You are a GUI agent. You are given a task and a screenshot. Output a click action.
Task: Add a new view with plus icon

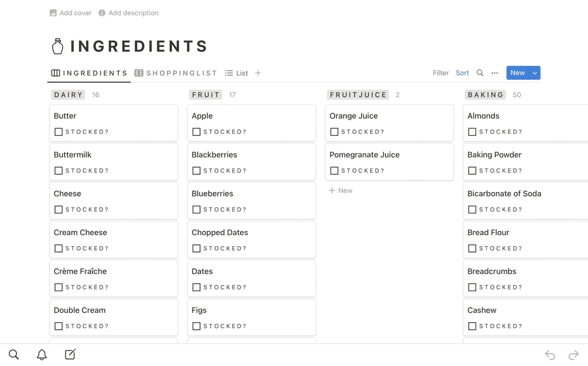258,73
